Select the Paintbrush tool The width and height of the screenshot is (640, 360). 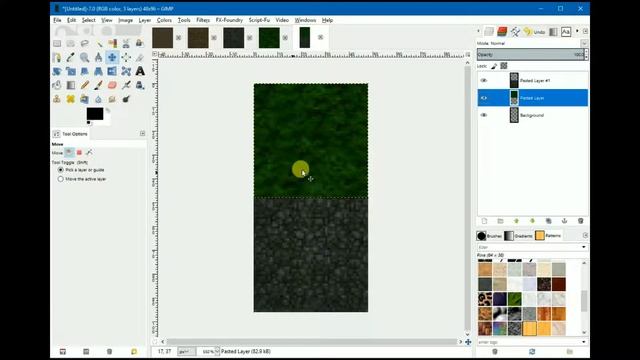click(x=98, y=85)
